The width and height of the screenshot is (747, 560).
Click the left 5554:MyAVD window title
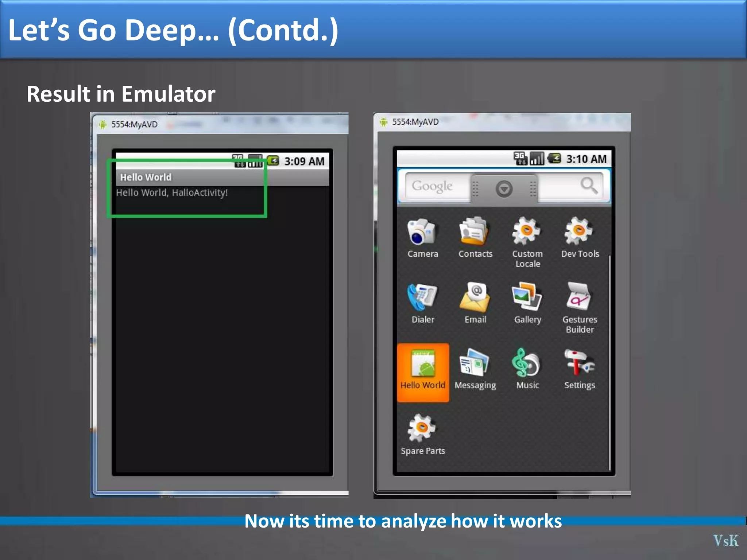[x=134, y=124]
